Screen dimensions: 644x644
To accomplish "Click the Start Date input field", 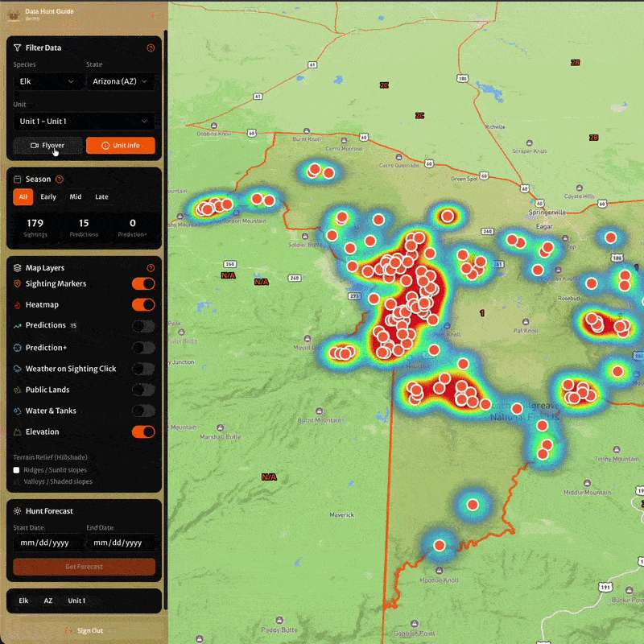I will click(x=47, y=543).
